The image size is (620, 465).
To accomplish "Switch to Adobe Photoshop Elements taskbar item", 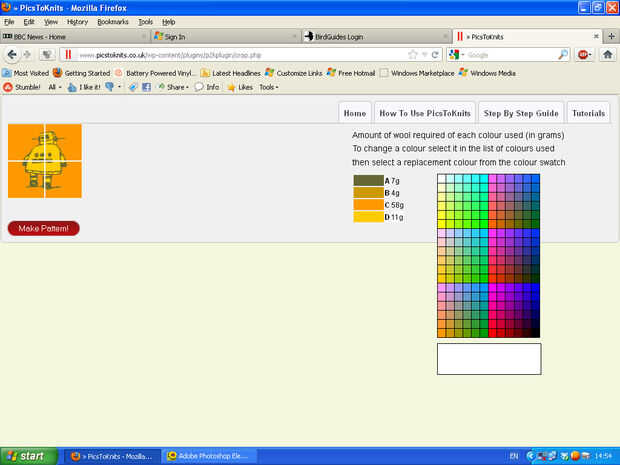I will coord(210,456).
